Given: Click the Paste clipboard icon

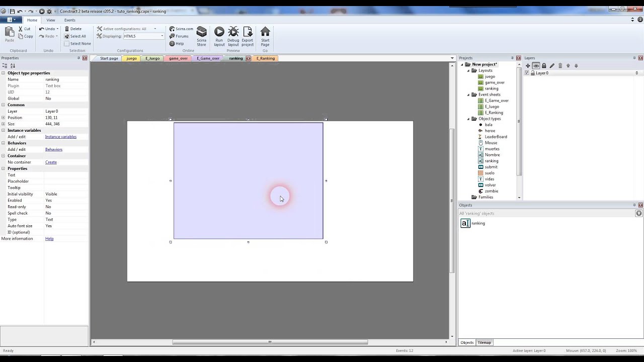Looking at the screenshot, I should [10, 32].
